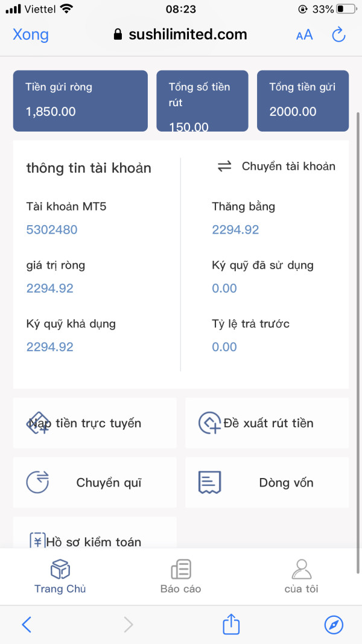
Task: Tap the Nạp tiền trực tuyến deposit icon
Action: pos(37,423)
